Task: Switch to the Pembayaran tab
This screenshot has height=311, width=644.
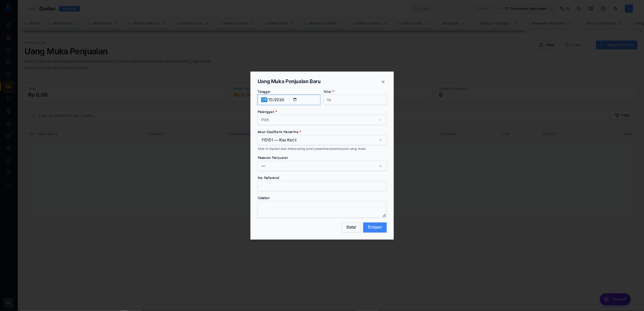Action: (62, 23)
